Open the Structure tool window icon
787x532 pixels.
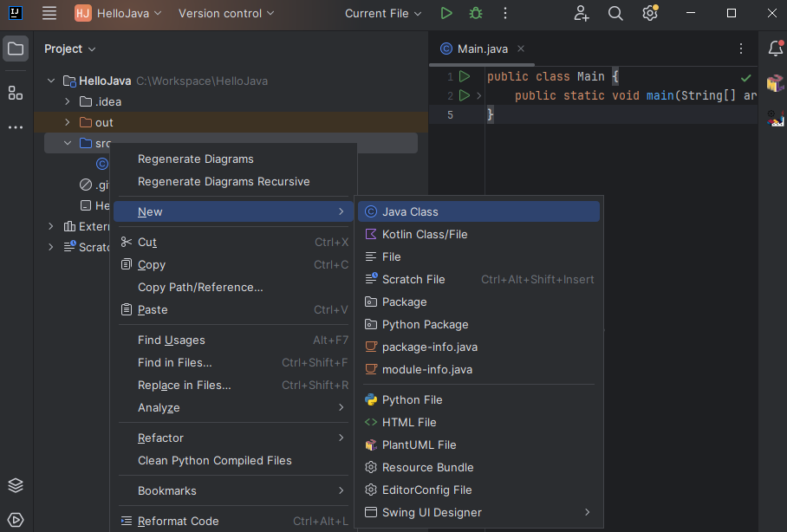(16, 93)
